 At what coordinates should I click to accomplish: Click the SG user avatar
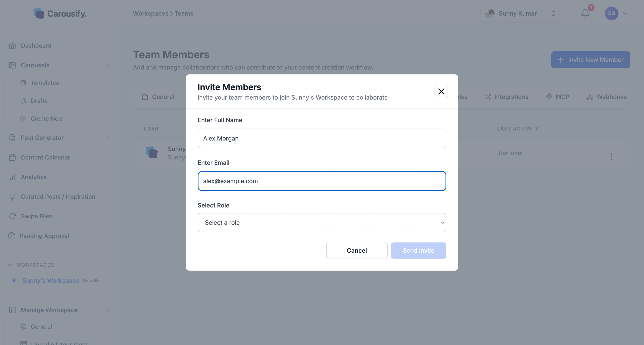tap(611, 13)
